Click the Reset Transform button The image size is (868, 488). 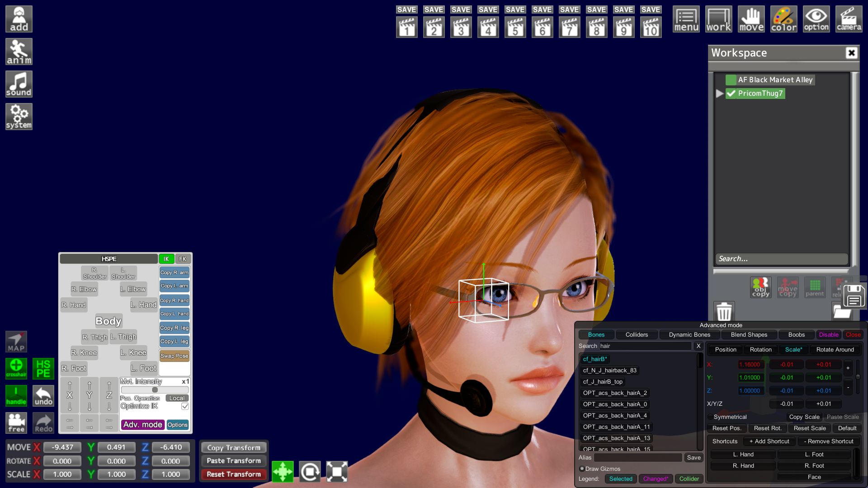[234, 474]
